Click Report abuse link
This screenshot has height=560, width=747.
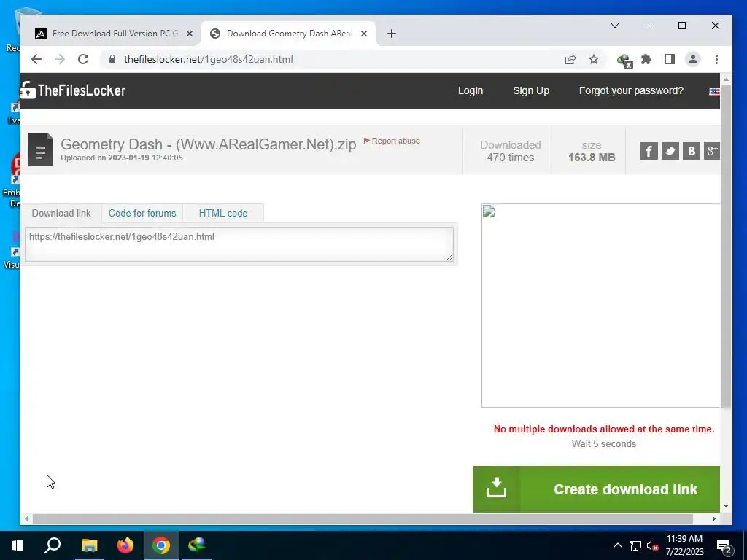392,141
